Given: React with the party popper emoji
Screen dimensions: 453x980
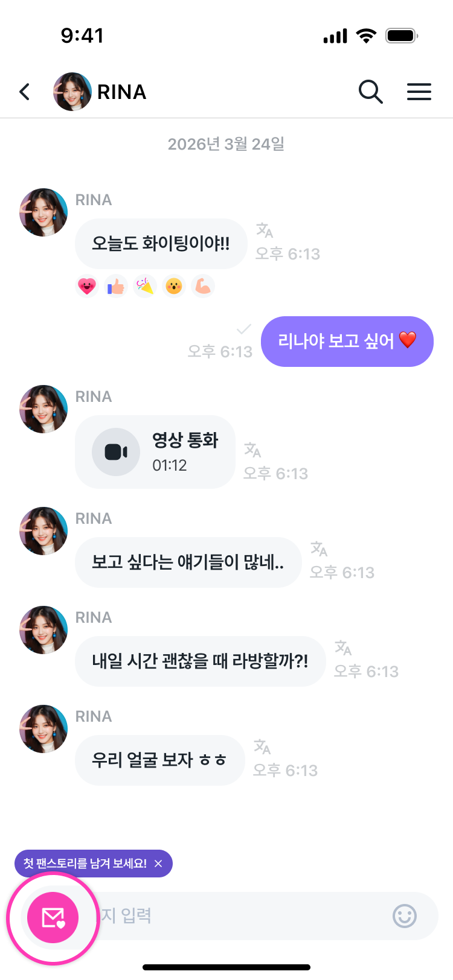Looking at the screenshot, I should point(145,286).
